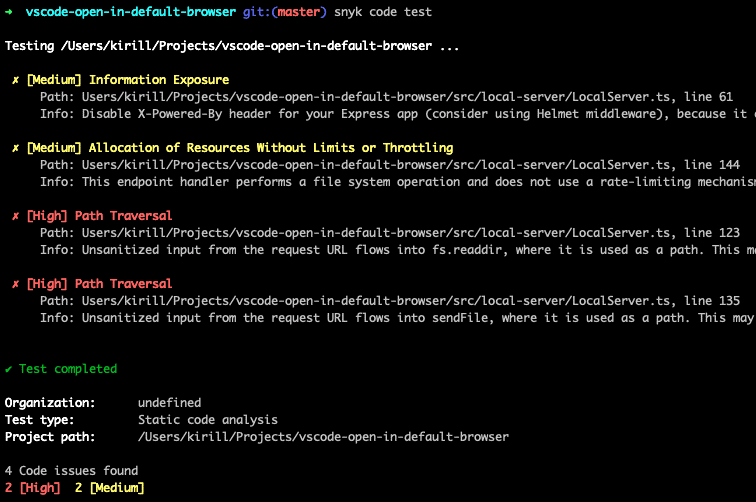Click the LocalServer.ts line 61 path
Screen dimensions: 756x502
(407, 97)
